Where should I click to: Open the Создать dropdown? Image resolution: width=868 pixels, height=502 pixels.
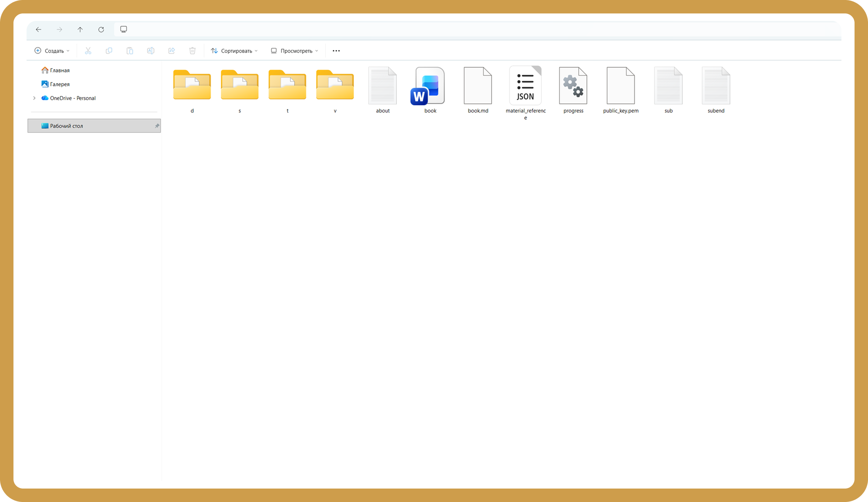coord(52,51)
